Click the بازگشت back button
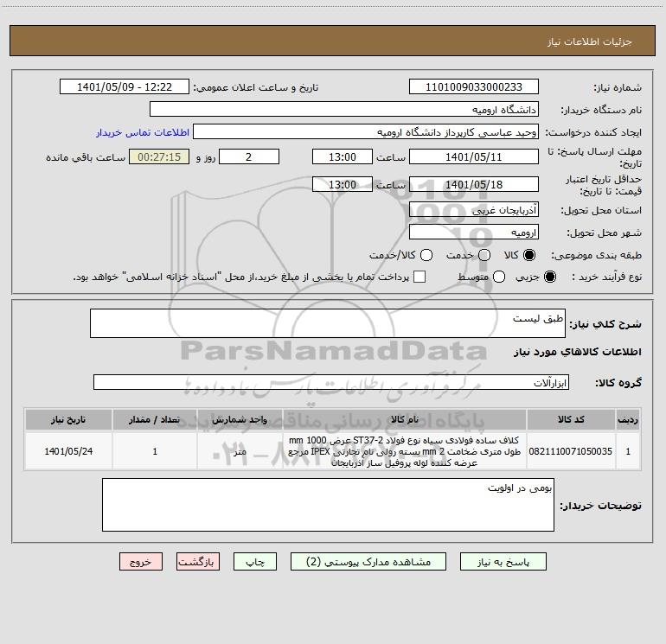The image size is (666, 644). (198, 562)
